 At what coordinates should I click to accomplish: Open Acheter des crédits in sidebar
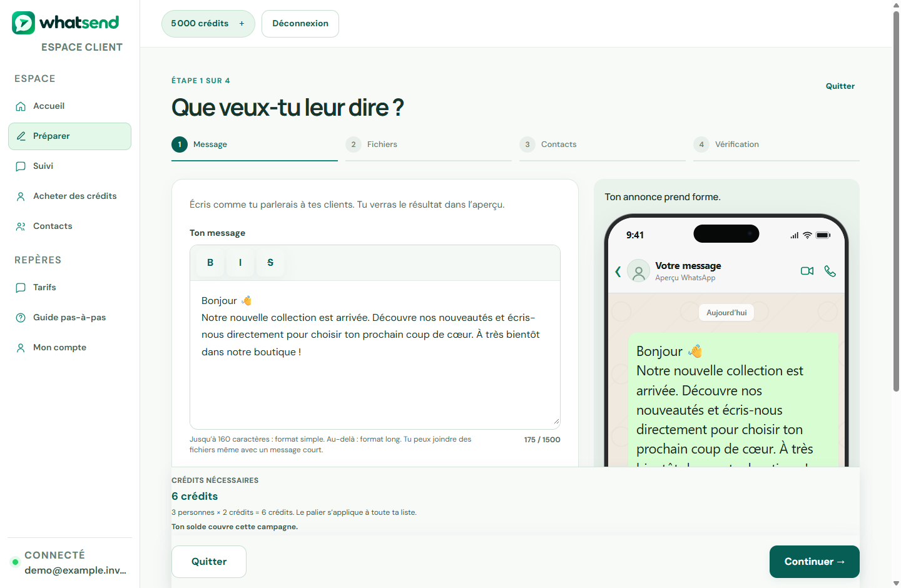click(x=69, y=196)
